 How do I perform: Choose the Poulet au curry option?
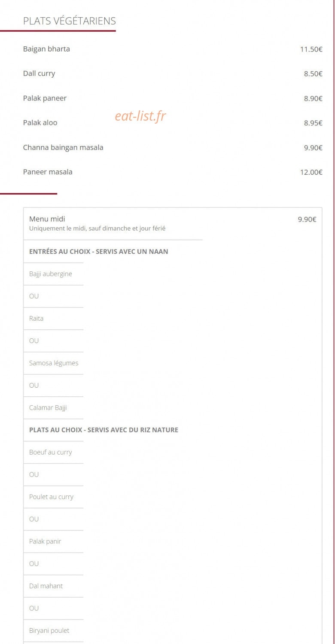click(x=51, y=497)
